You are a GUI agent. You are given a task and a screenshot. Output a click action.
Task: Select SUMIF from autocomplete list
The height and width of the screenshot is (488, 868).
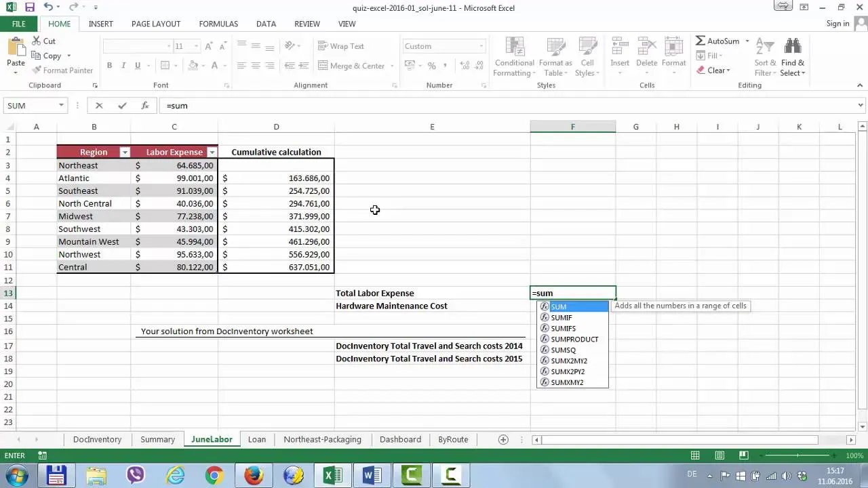572,317
